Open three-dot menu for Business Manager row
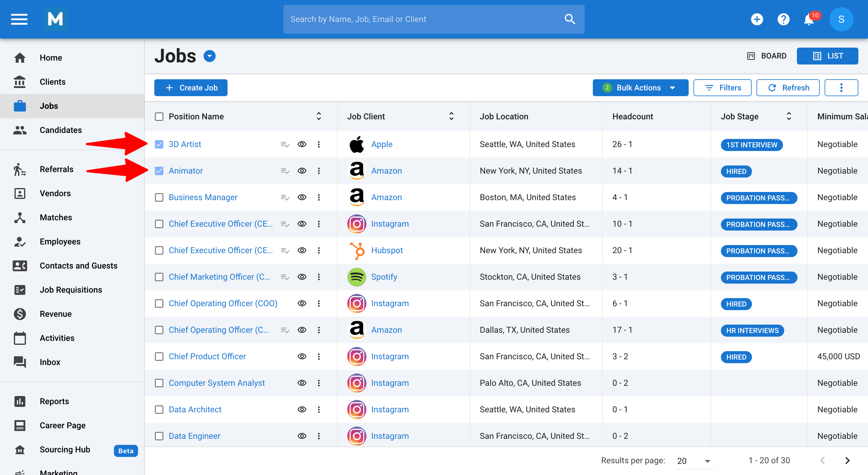868x475 pixels. (x=319, y=197)
